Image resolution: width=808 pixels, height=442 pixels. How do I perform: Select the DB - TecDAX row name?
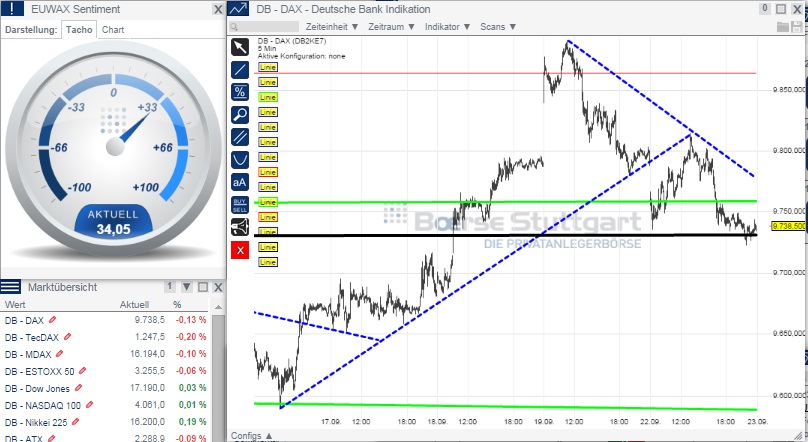point(32,337)
